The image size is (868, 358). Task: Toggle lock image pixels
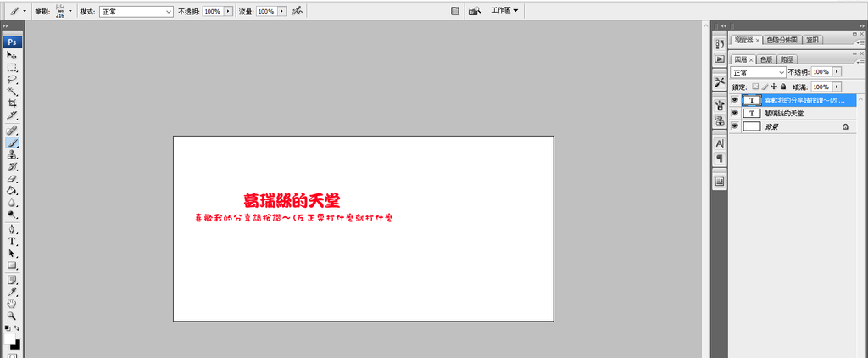pos(765,87)
